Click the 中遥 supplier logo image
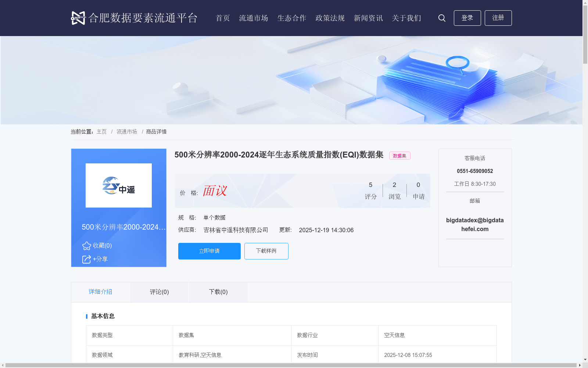The width and height of the screenshot is (588, 368). pyautogui.click(x=118, y=185)
